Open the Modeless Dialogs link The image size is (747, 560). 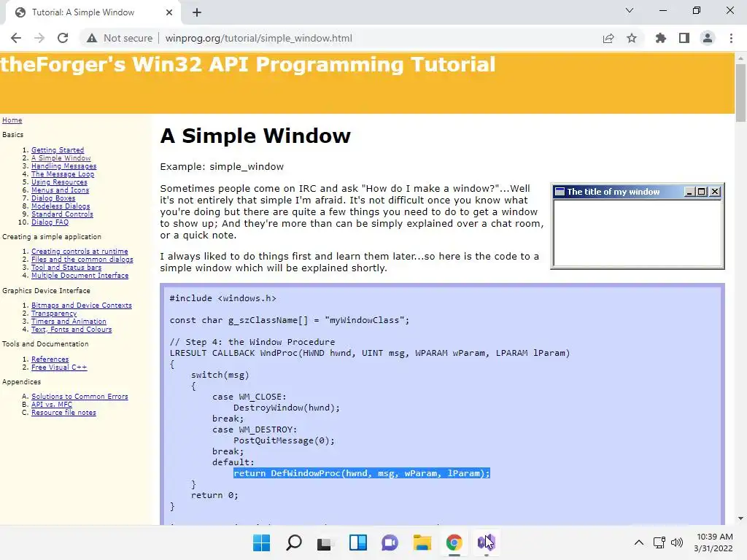click(x=61, y=206)
